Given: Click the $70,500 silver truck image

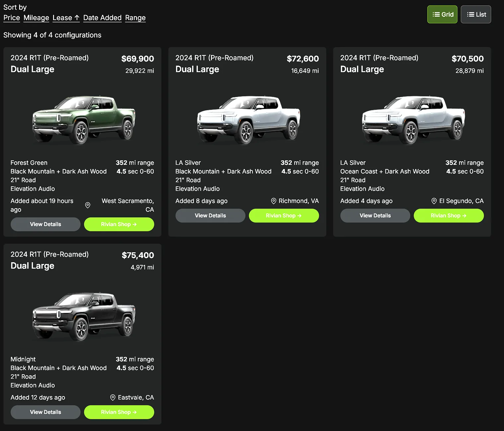Looking at the screenshot, I should pyautogui.click(x=413, y=120).
